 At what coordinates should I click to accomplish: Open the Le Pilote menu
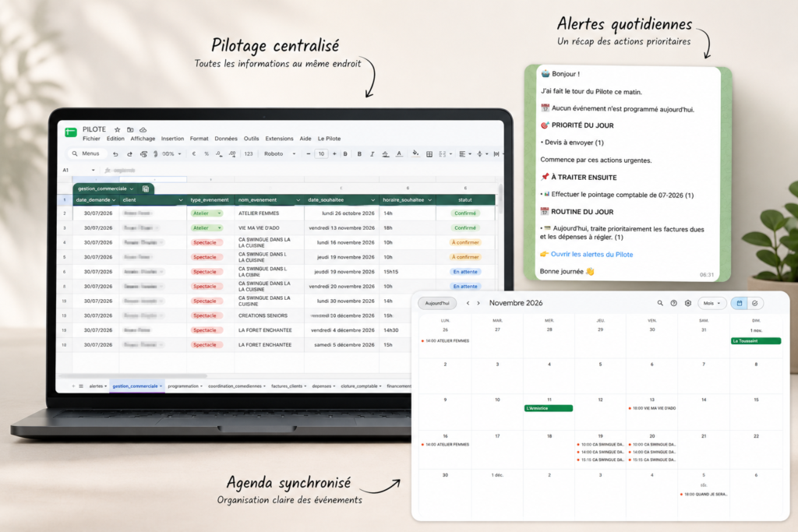pos(330,139)
